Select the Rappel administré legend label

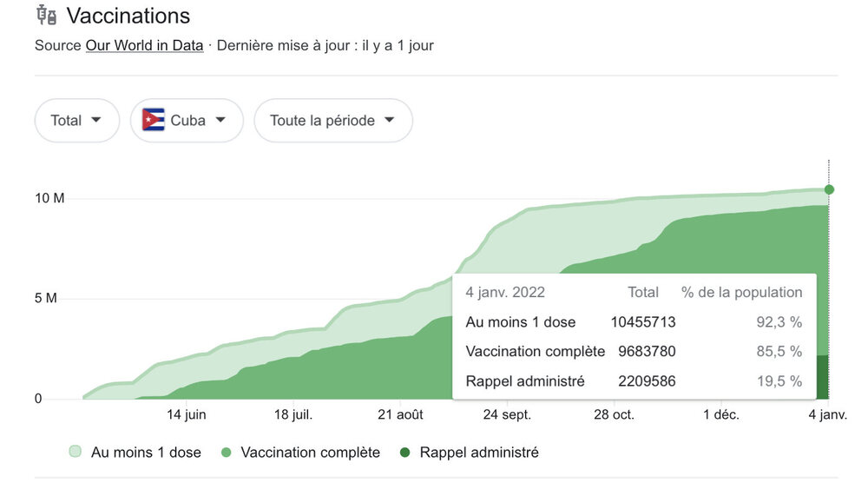(x=478, y=453)
